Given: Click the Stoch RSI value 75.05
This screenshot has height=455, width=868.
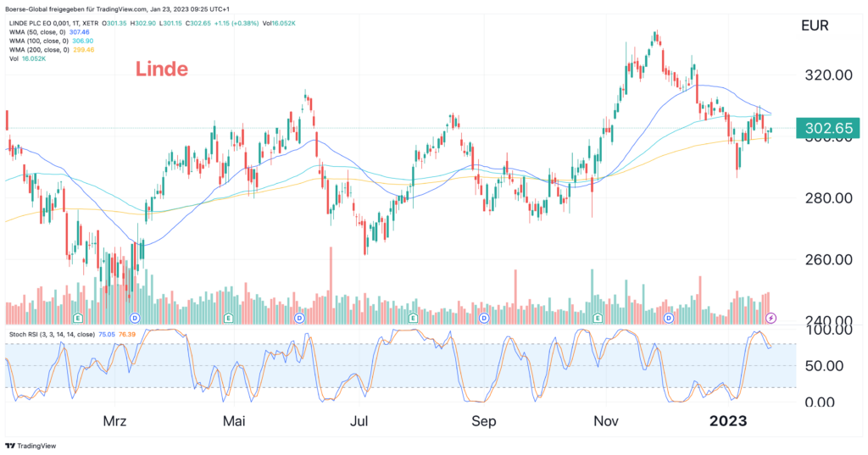Looking at the screenshot, I should point(107,335).
